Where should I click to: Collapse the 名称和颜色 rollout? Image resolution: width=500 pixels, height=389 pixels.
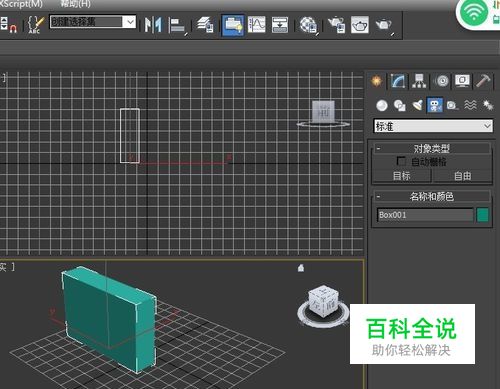[x=432, y=196]
